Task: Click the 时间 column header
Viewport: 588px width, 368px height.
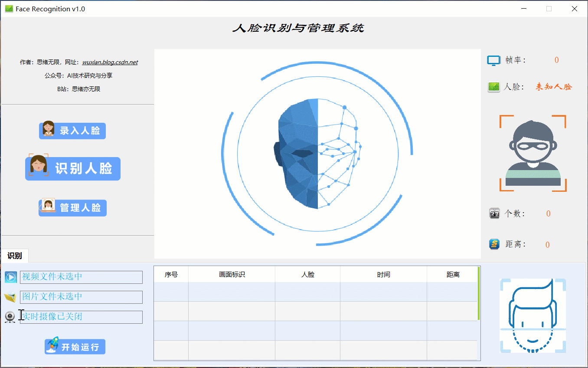Action: (384, 274)
